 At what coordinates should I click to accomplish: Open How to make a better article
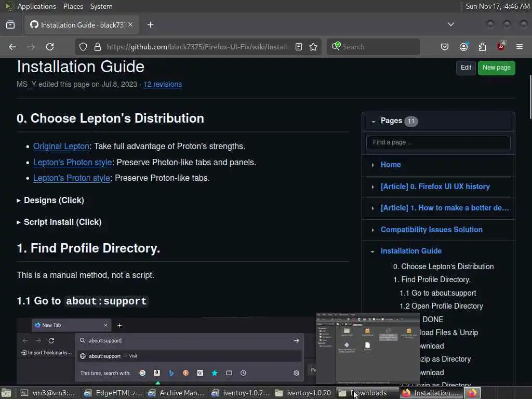coord(445,208)
